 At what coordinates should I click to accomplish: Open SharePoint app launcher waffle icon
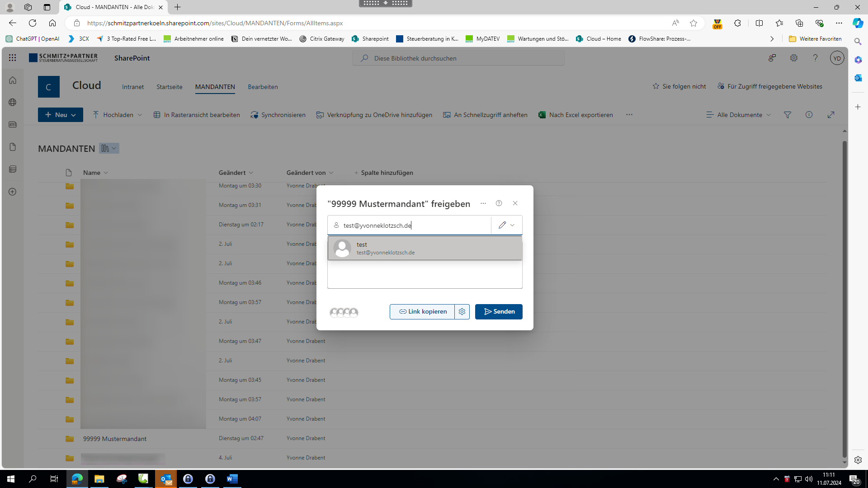12,58
